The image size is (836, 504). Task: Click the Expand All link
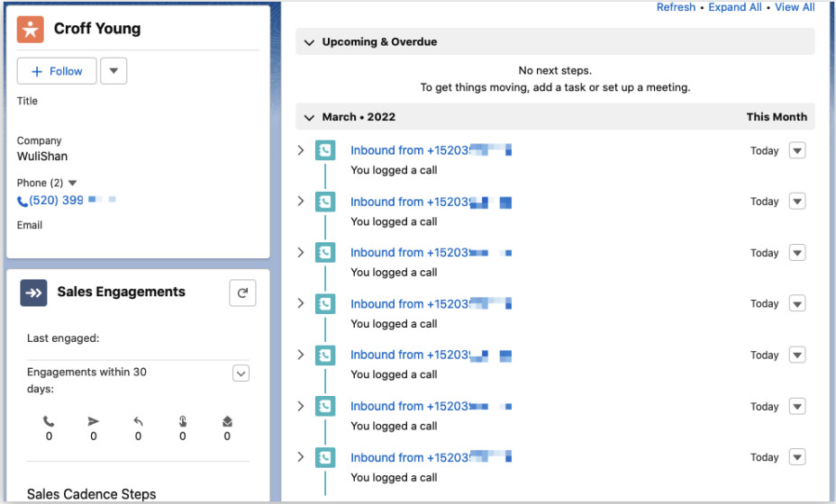click(735, 7)
